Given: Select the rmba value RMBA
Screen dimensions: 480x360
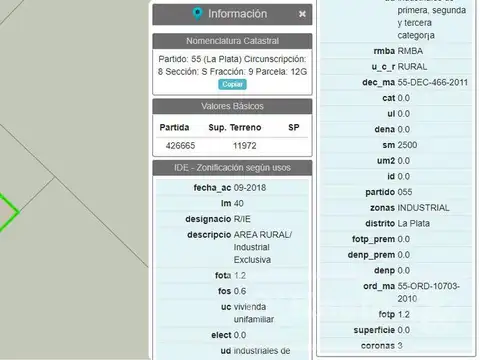Looking at the screenshot, I should pyautogui.click(x=410, y=51).
